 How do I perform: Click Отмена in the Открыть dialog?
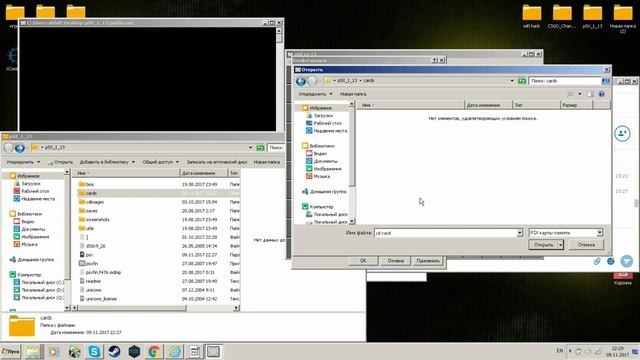coord(587,245)
